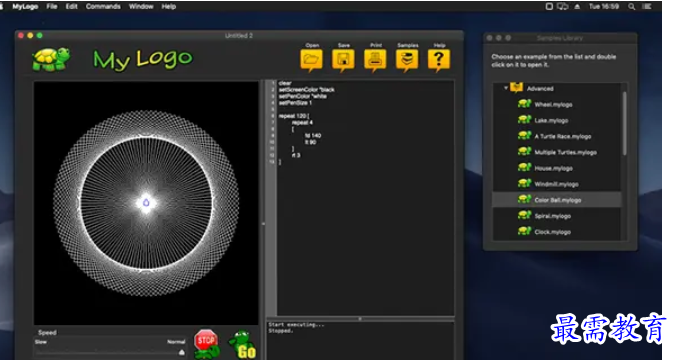
Task: Click the 'fd 140' code line
Action: point(313,135)
